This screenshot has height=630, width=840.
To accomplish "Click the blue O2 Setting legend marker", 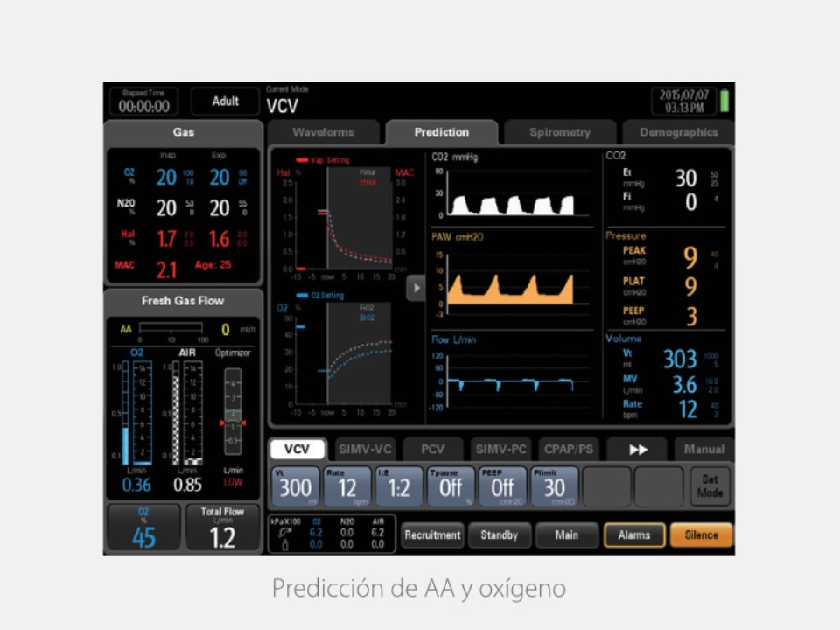I will coord(302,296).
